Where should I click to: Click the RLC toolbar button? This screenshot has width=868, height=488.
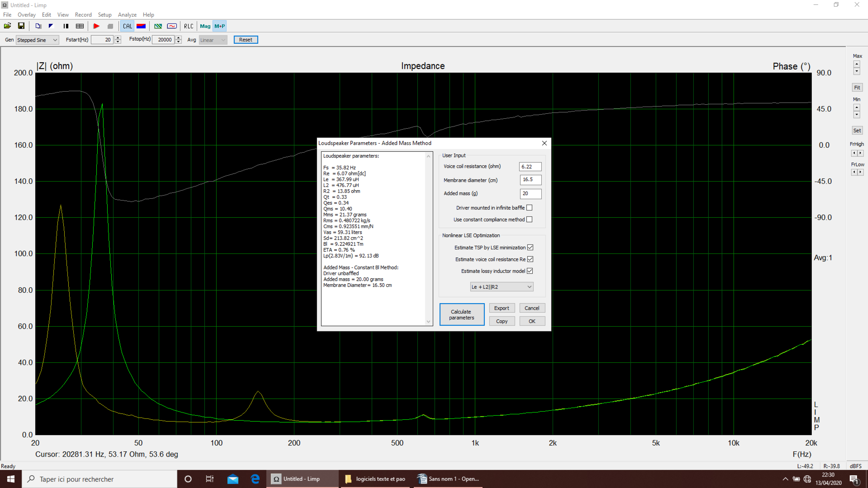point(188,26)
